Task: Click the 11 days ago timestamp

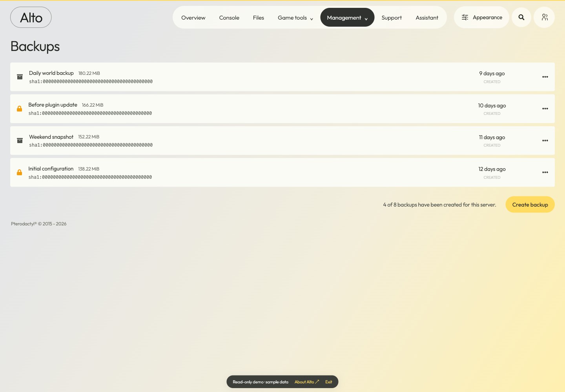Action: click(x=492, y=137)
